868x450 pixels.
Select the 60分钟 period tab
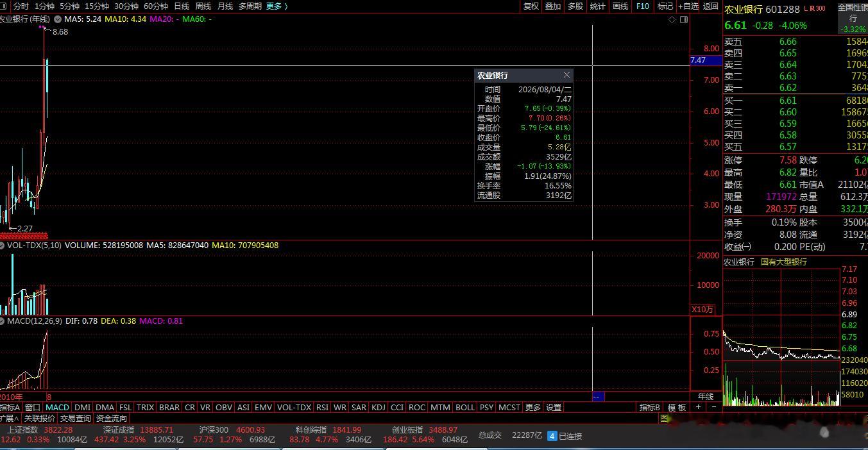(156, 6)
